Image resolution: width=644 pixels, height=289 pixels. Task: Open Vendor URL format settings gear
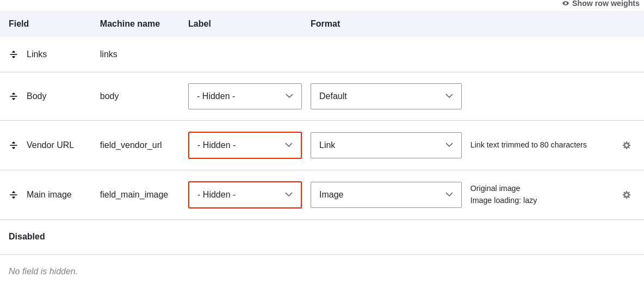pyautogui.click(x=627, y=145)
